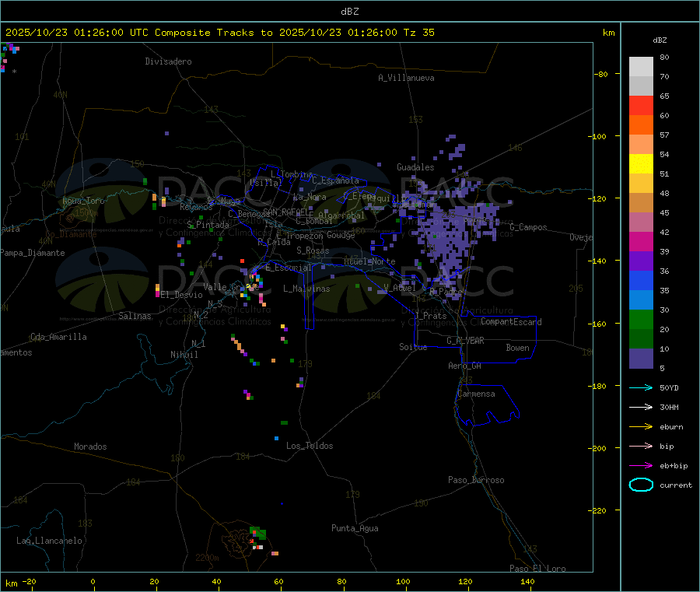
Task: Click the Valle_Grande location label
Action: 231,287
